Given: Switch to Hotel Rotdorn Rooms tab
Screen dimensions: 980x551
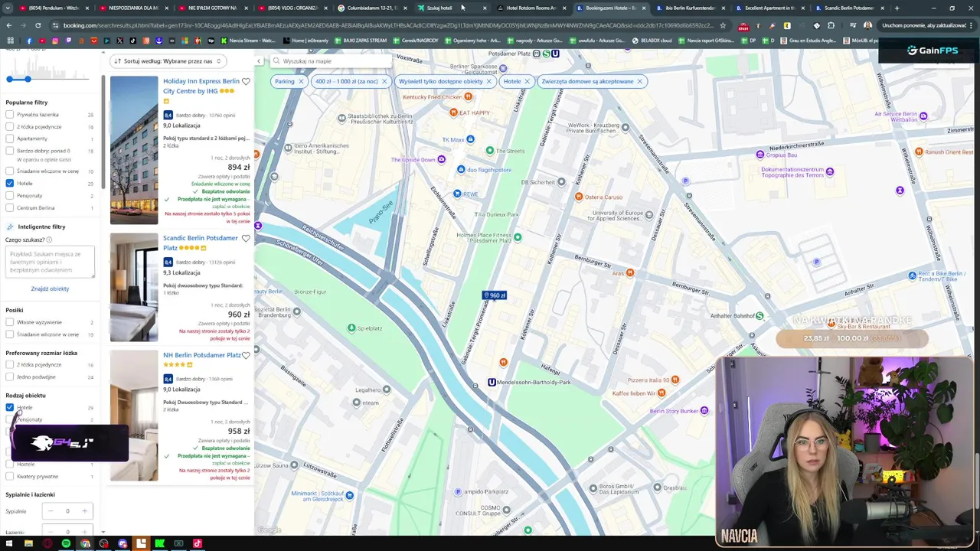Looking at the screenshot, I should [x=529, y=8].
